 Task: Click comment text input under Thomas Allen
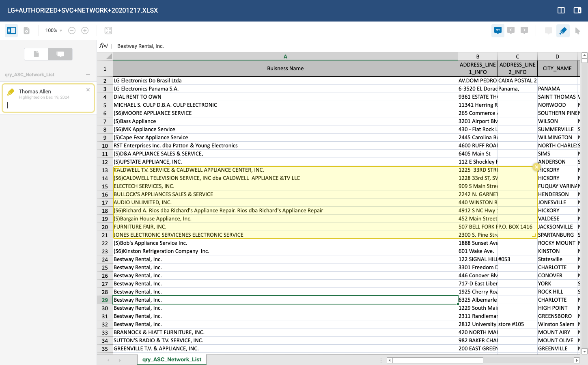[48, 106]
